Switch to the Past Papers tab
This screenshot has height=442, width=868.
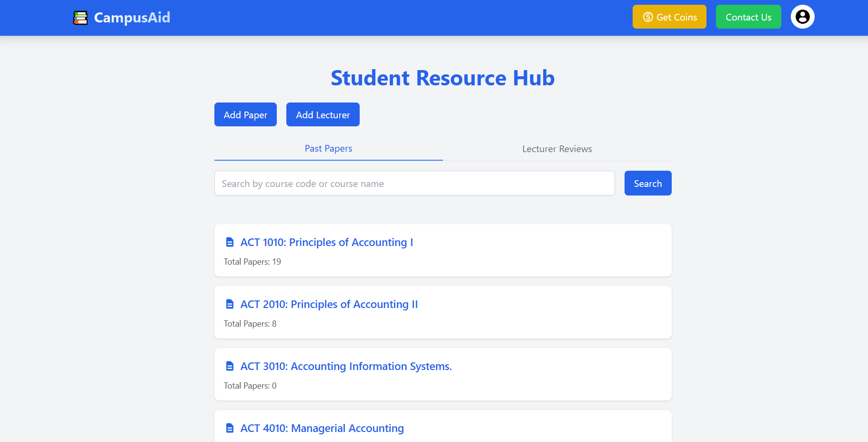[329, 149]
